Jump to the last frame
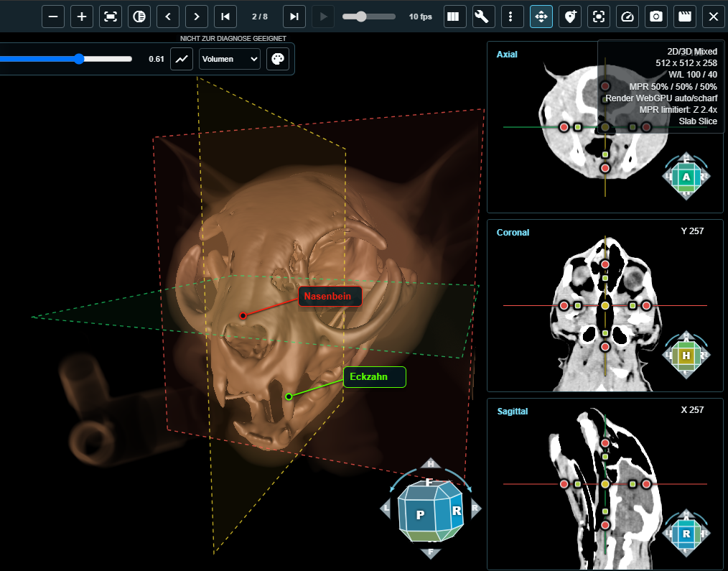The height and width of the screenshot is (571, 728). (294, 17)
